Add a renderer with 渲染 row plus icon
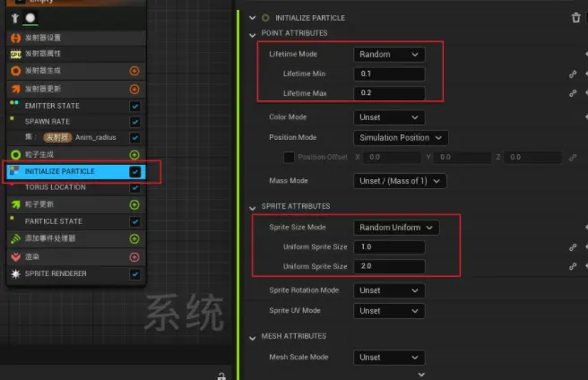 click(x=134, y=257)
